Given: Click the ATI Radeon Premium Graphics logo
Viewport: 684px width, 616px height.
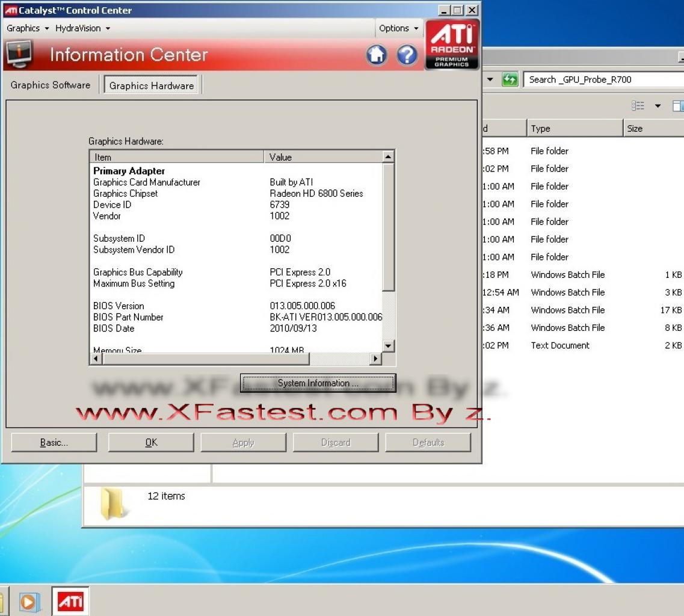Looking at the screenshot, I should 452,45.
